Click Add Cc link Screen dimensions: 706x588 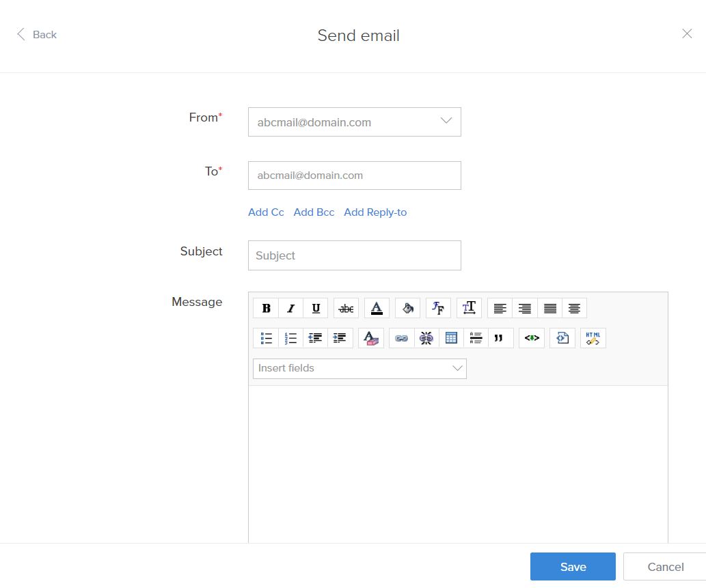(266, 212)
